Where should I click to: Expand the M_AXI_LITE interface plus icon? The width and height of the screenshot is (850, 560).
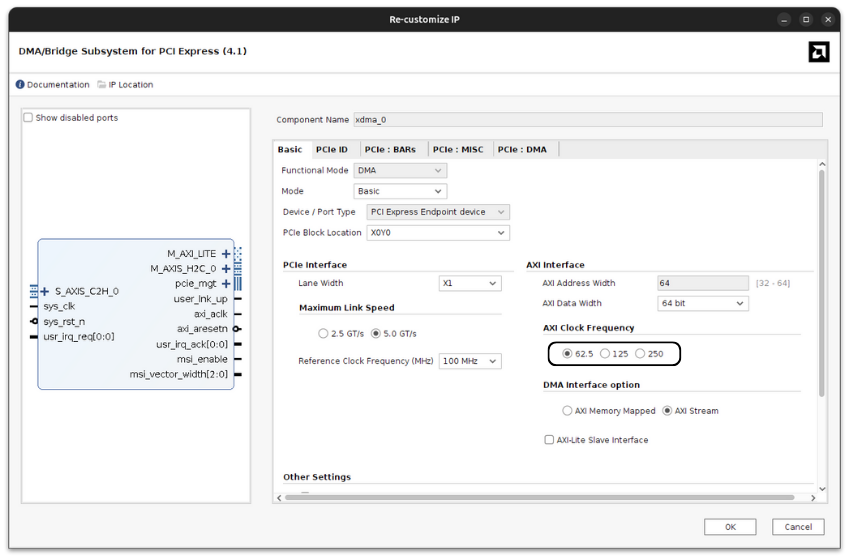click(226, 254)
